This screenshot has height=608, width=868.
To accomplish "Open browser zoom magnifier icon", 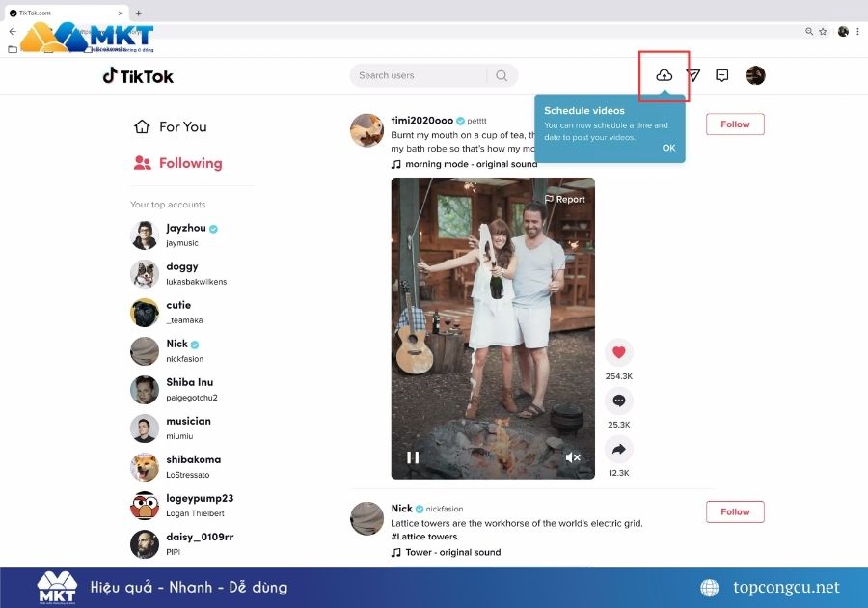I will [809, 32].
